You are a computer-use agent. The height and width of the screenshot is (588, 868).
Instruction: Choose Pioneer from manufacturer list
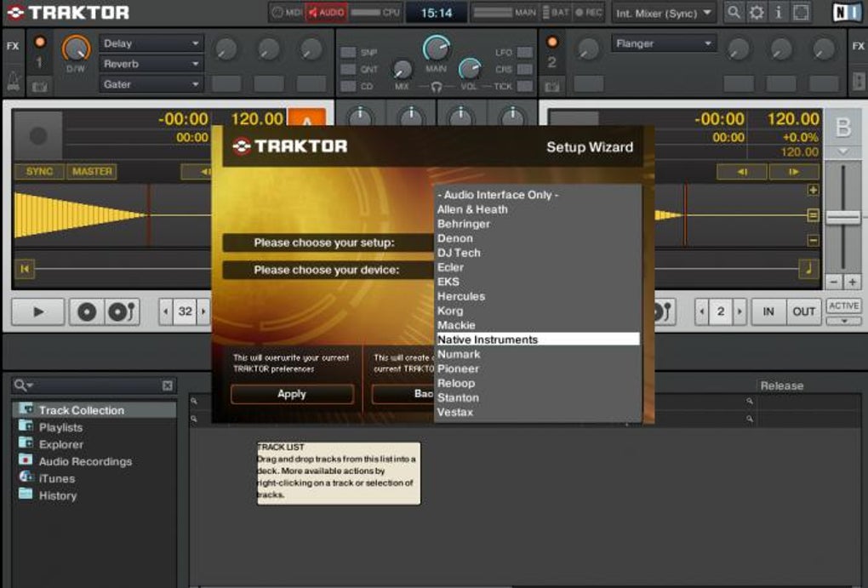[x=538, y=368]
